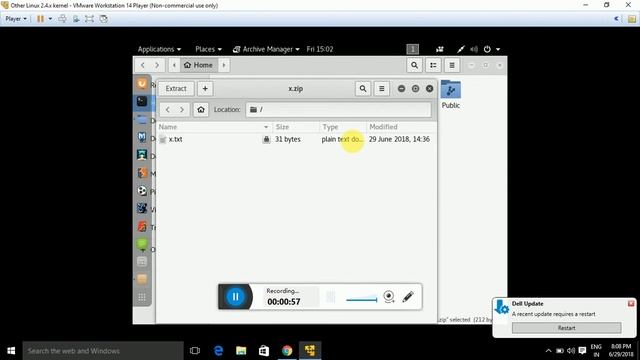640x360 pixels.
Task: Adjust the recorder volume level slider
Action: point(362,299)
